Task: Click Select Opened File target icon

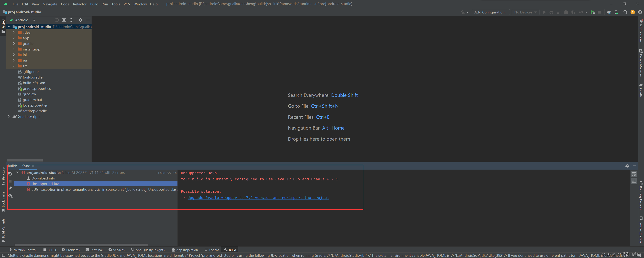Action: coord(57,20)
